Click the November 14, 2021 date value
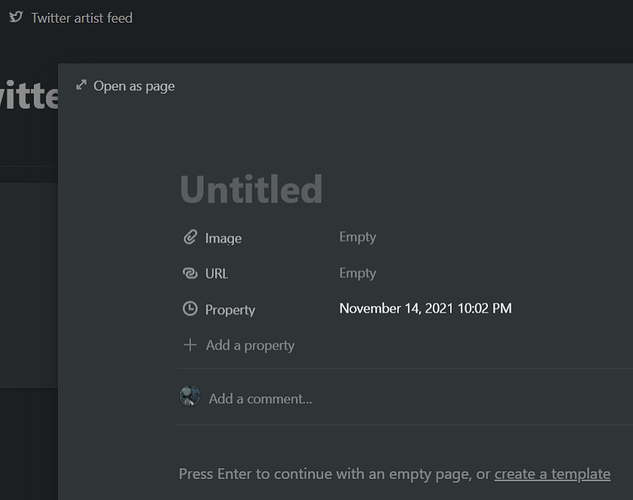This screenshot has height=500, width=633. (x=425, y=308)
